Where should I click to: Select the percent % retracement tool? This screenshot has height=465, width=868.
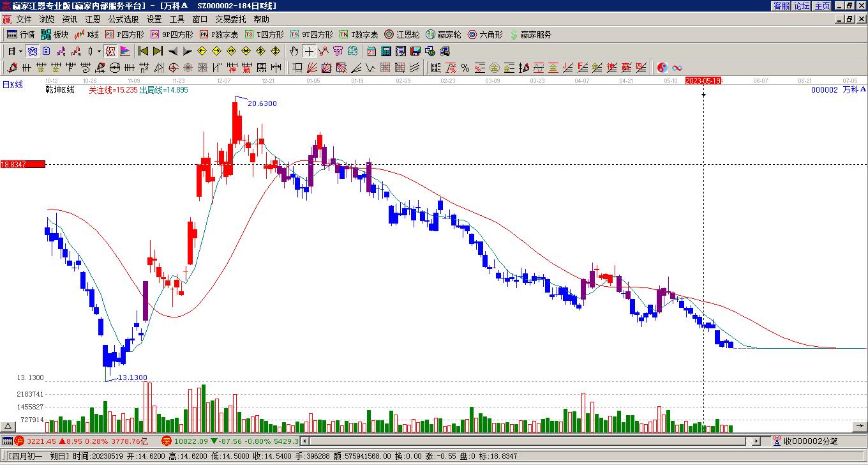[465, 68]
